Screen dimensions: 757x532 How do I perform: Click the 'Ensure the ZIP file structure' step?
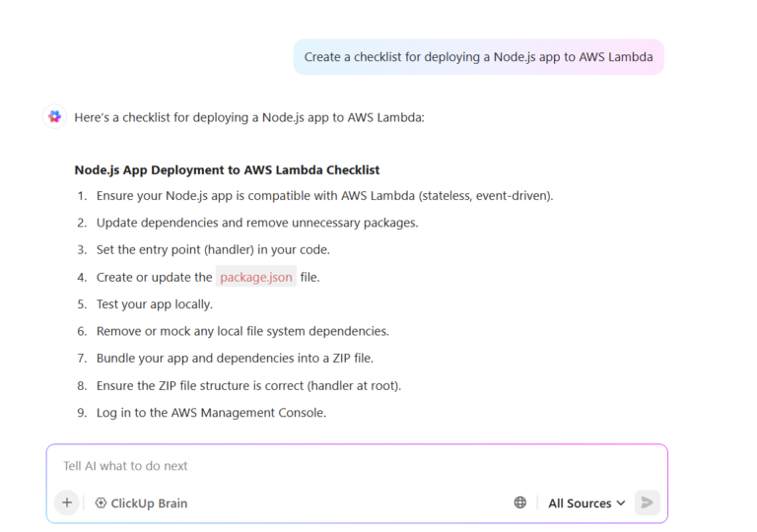click(x=248, y=385)
